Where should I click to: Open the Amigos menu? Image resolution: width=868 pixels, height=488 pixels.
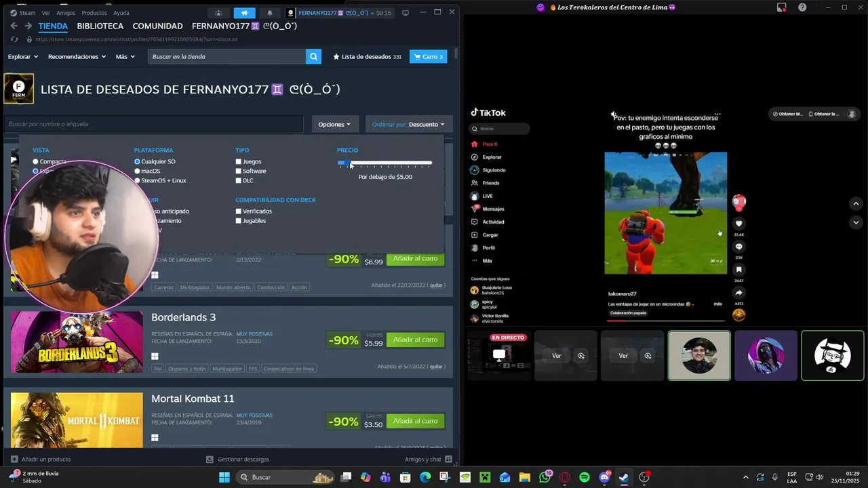tap(66, 13)
